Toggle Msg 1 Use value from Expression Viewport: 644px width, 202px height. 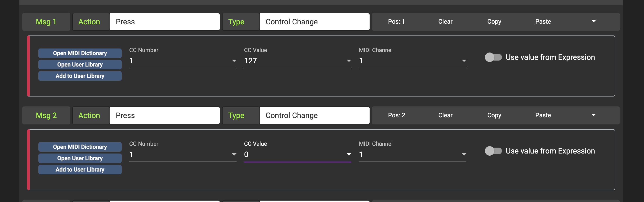click(493, 57)
